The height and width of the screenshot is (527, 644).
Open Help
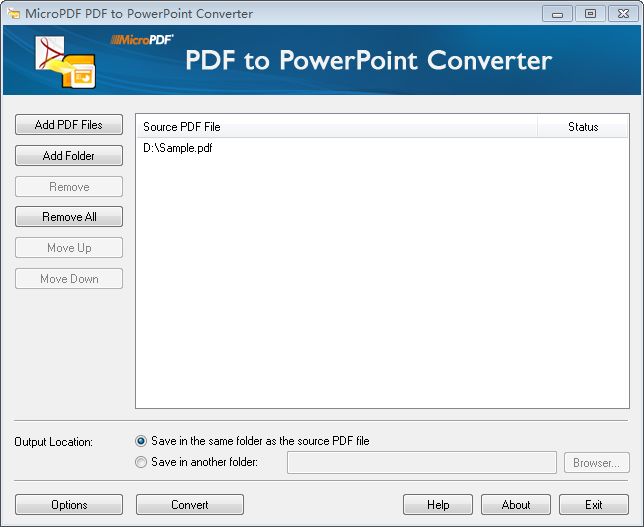[x=438, y=504]
